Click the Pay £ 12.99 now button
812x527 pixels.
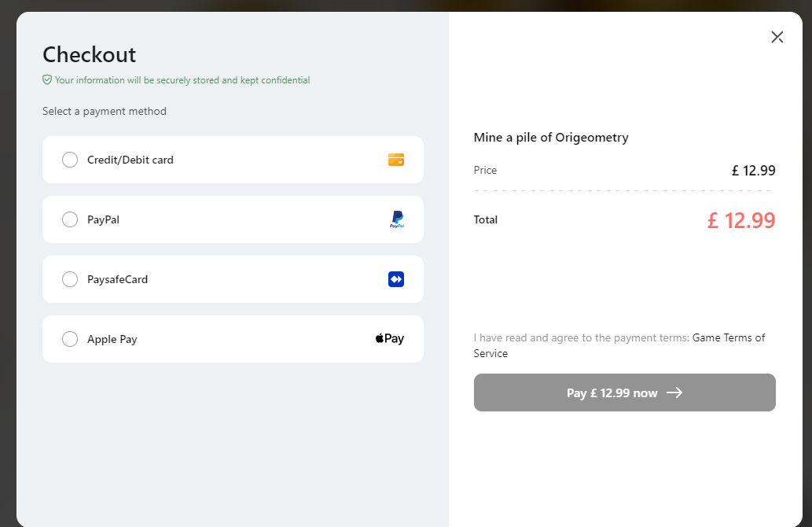[x=625, y=392]
